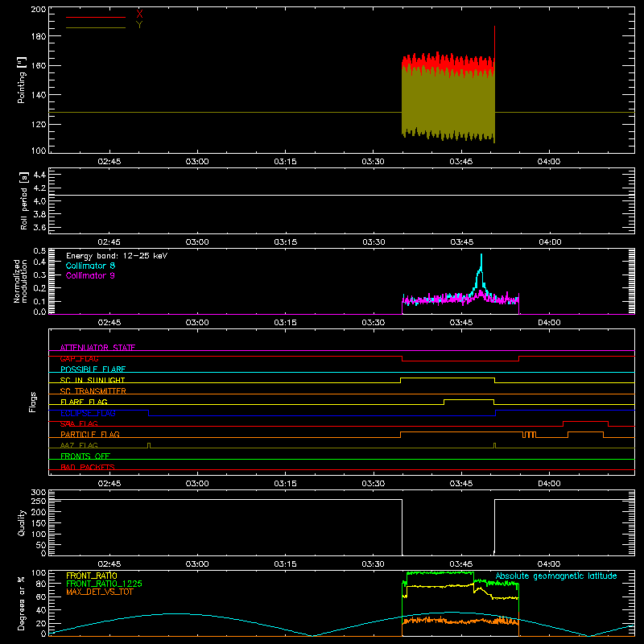Click the 50 tick on Quality axis
Image resolution: width=644 pixels, height=644 pixels.
pos(41,545)
